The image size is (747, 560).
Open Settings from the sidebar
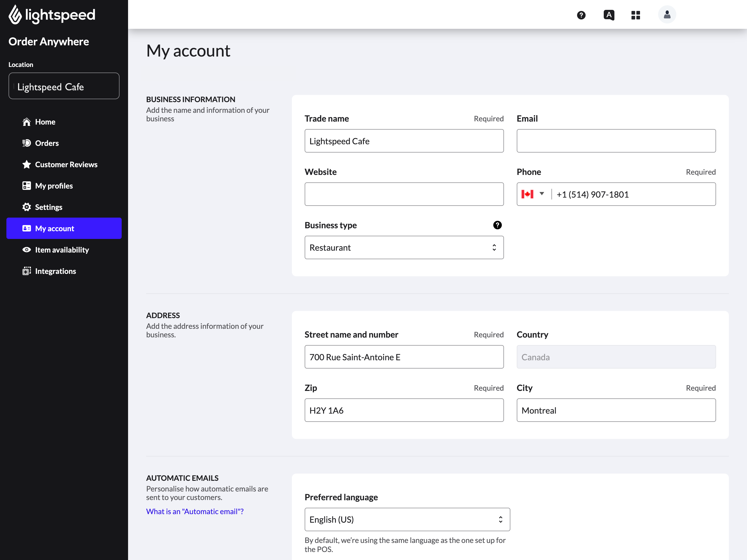(x=49, y=207)
